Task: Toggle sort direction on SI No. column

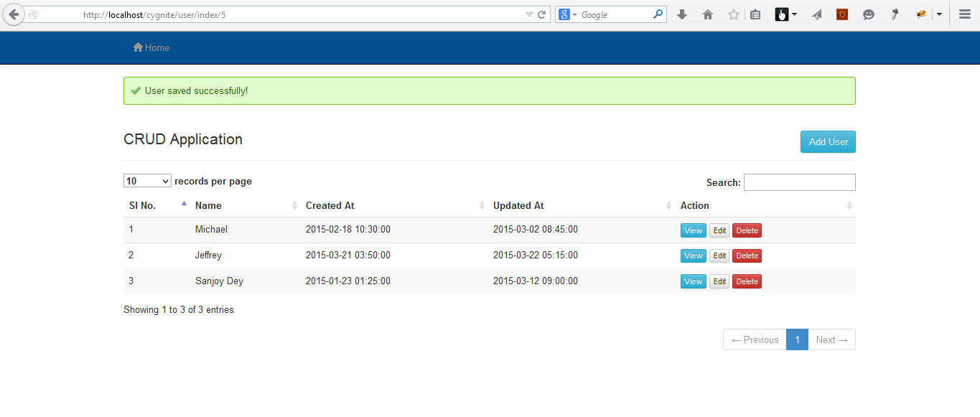Action: 141,205
